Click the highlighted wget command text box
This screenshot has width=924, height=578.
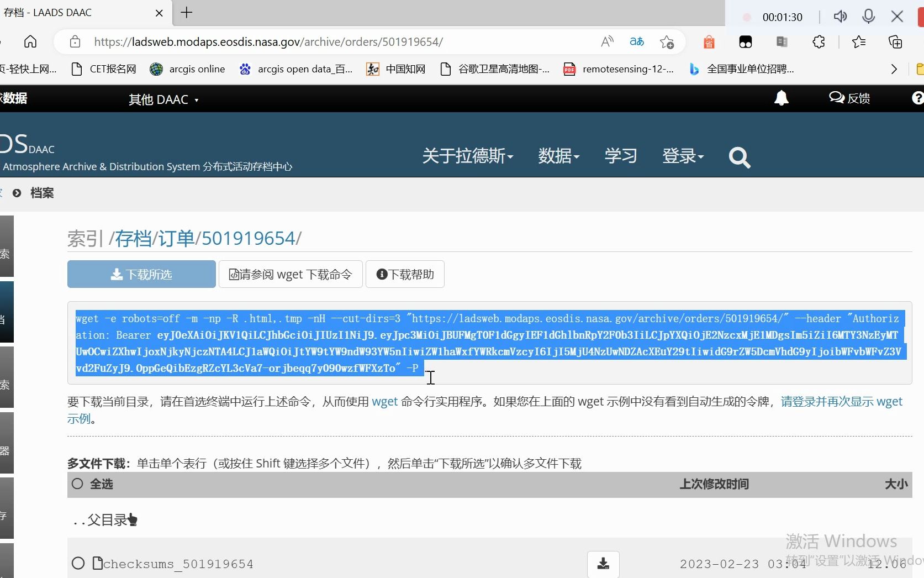(x=489, y=343)
